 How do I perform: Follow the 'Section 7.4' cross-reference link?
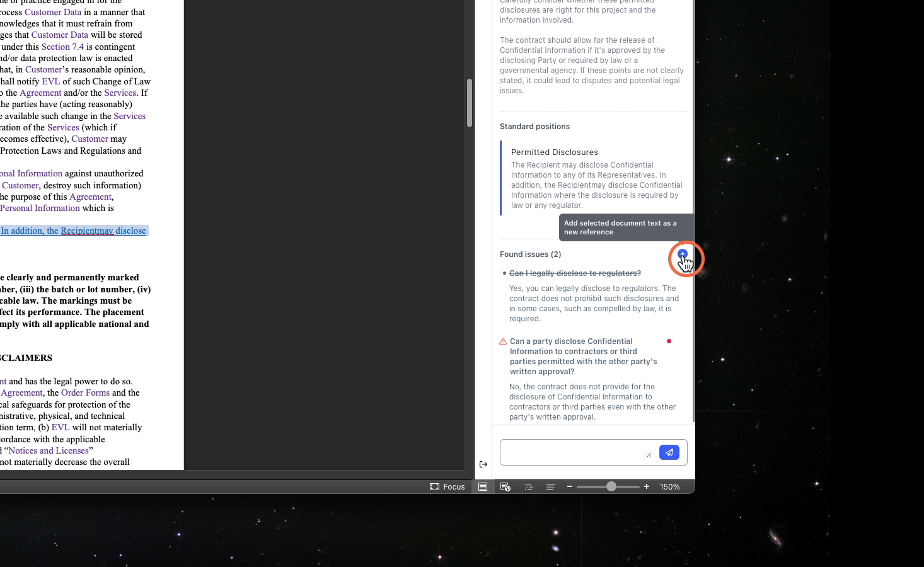tap(62, 47)
